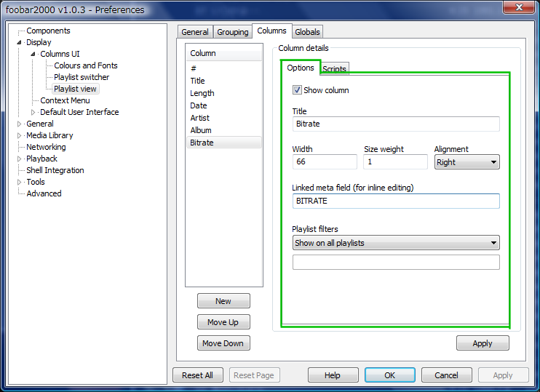Screen dimensions: 540x392
Task: Select the Bitrate column entry
Action: click(224, 143)
